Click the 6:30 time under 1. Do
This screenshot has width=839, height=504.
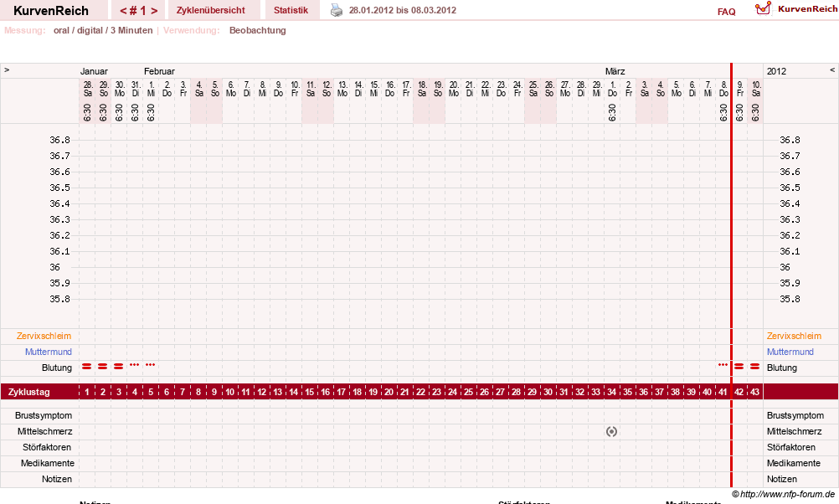(612, 112)
